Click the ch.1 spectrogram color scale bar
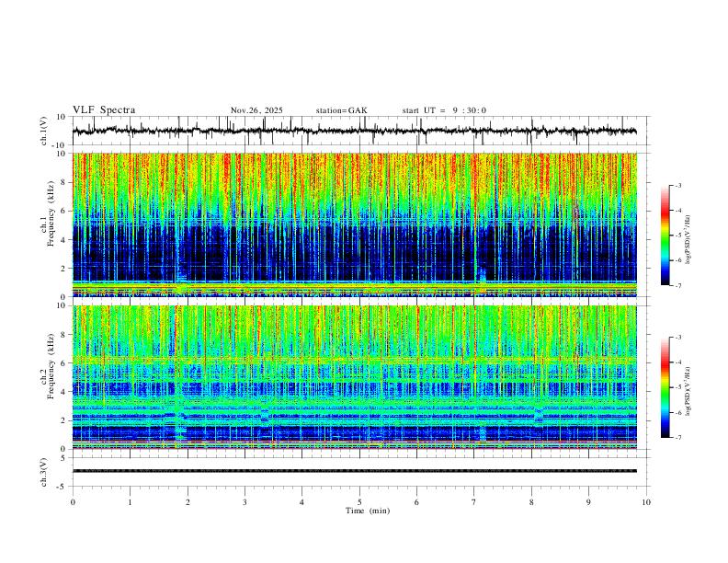Image resolution: width=728 pixels, height=563 pixels. tap(665, 236)
